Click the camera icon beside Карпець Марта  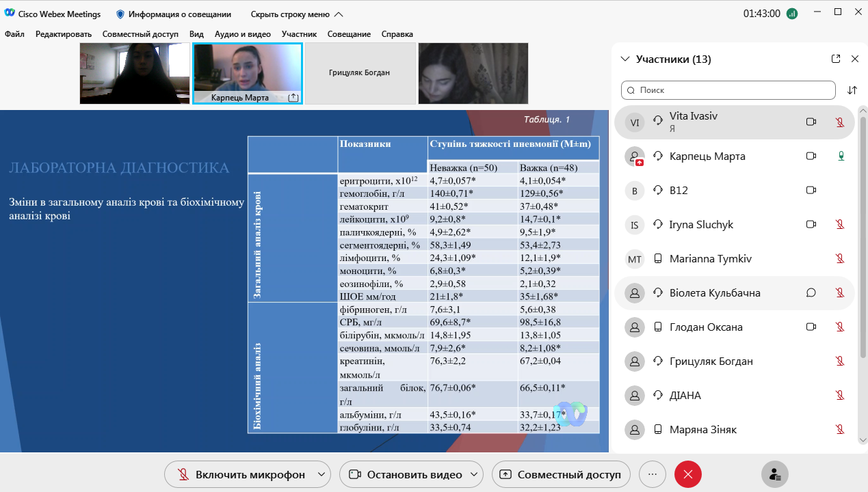(x=811, y=156)
